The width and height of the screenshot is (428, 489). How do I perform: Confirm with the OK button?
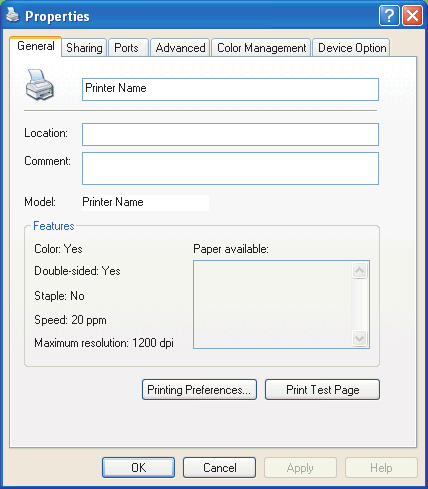tap(138, 467)
